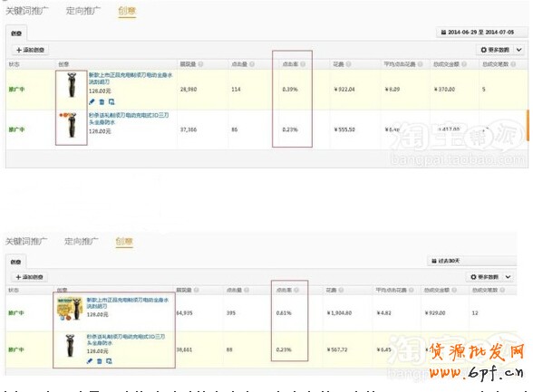The image size is (533, 392).
Task: Click the copy icon beside the top trash icon
Action: (x=111, y=101)
